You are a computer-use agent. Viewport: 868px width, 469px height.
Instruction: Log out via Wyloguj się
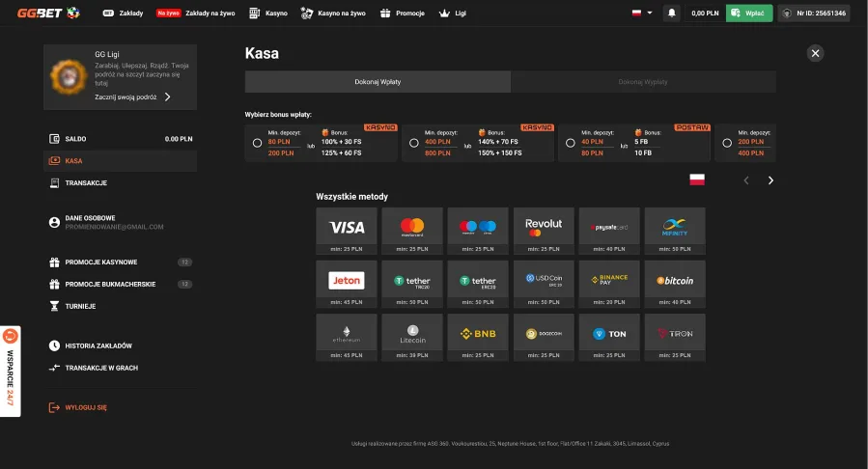[78, 407]
